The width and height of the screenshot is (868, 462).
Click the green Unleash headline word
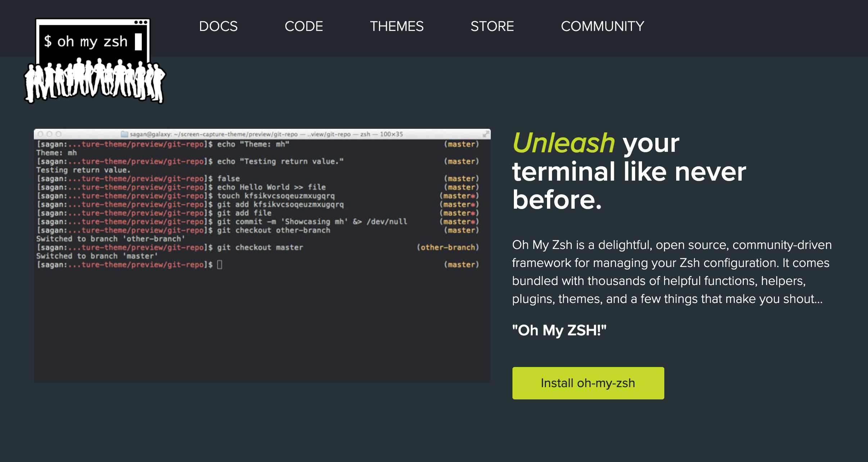[x=564, y=143]
